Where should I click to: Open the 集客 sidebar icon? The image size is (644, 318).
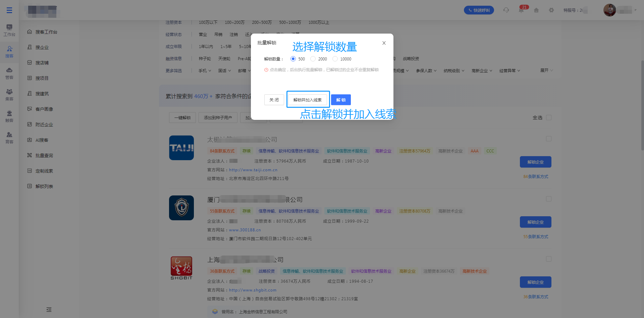(9, 95)
